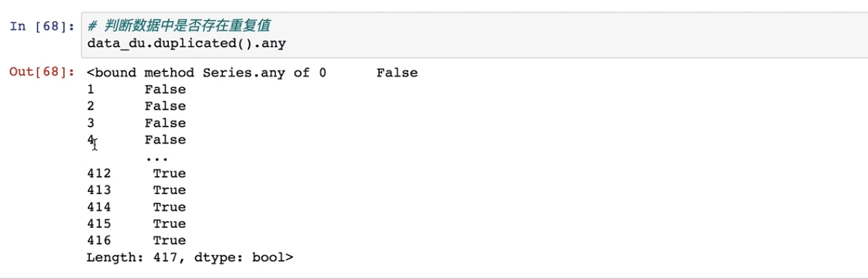Click True value for index 412
Viewport: 868px width, 279px height.
click(x=169, y=174)
